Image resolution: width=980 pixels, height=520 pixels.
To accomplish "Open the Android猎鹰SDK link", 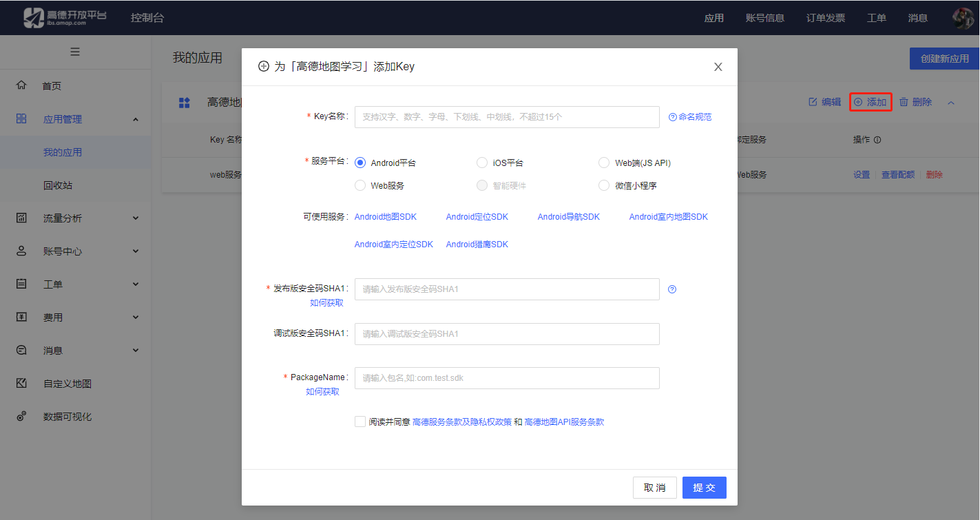I will pos(477,245).
